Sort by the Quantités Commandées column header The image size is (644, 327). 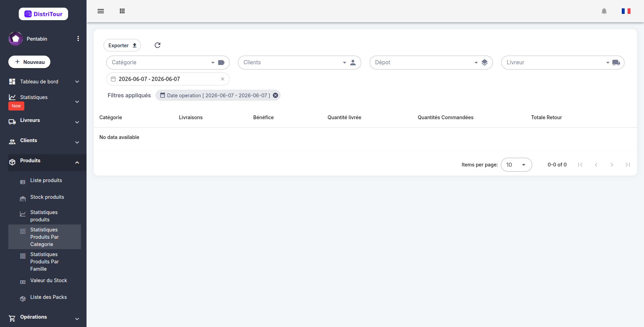[x=445, y=117]
